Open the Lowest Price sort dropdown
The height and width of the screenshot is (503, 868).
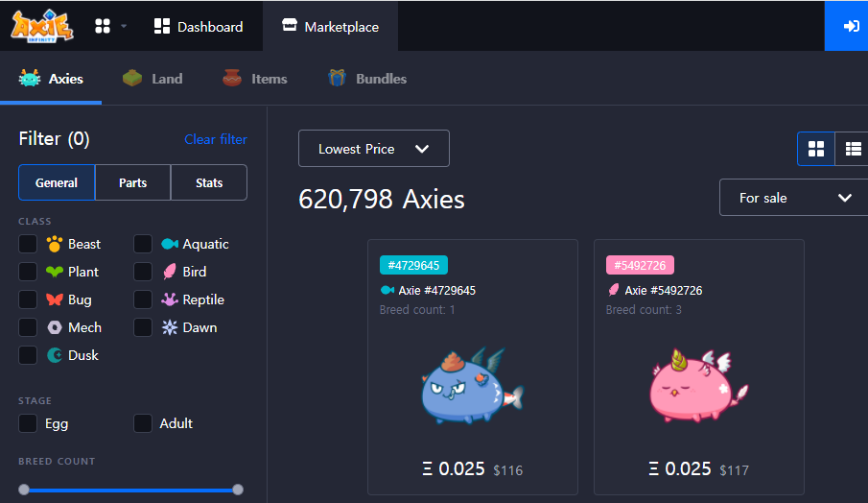(x=374, y=149)
